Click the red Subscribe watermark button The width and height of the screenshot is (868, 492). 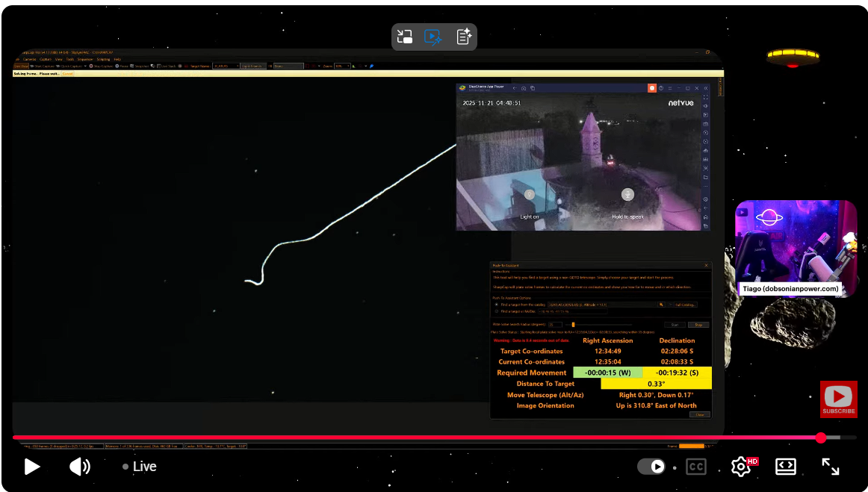(x=839, y=399)
